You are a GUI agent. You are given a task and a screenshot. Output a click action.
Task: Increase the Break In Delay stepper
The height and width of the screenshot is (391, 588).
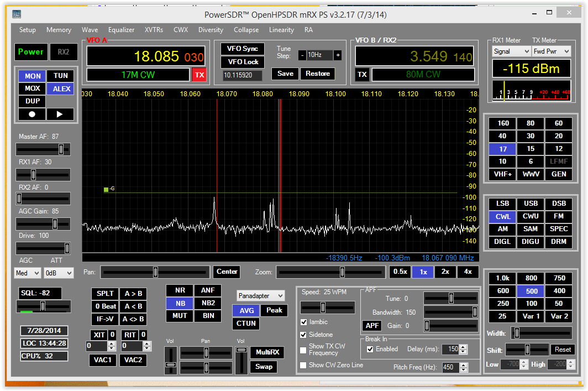[x=464, y=347]
